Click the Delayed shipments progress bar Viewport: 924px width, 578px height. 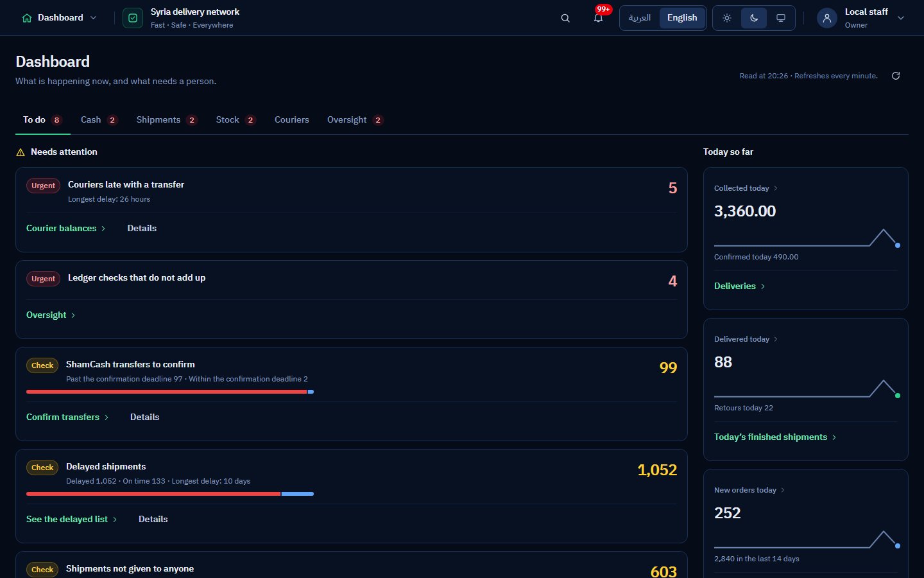tap(170, 494)
